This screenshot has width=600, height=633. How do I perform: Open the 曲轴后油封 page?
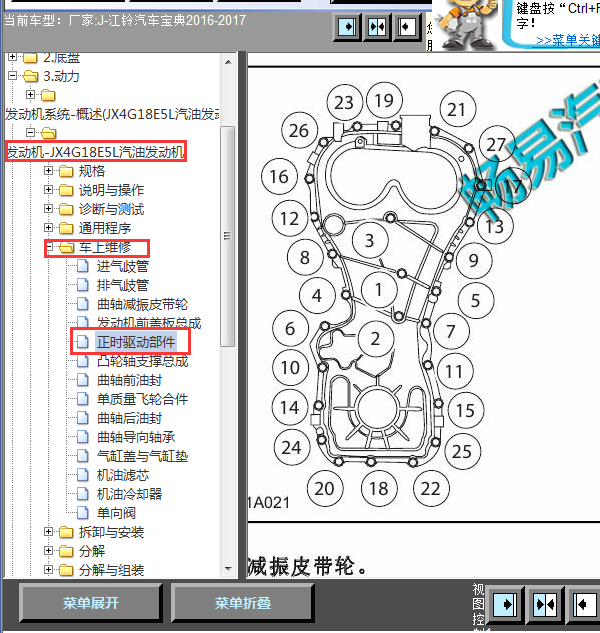pyautogui.click(x=129, y=418)
